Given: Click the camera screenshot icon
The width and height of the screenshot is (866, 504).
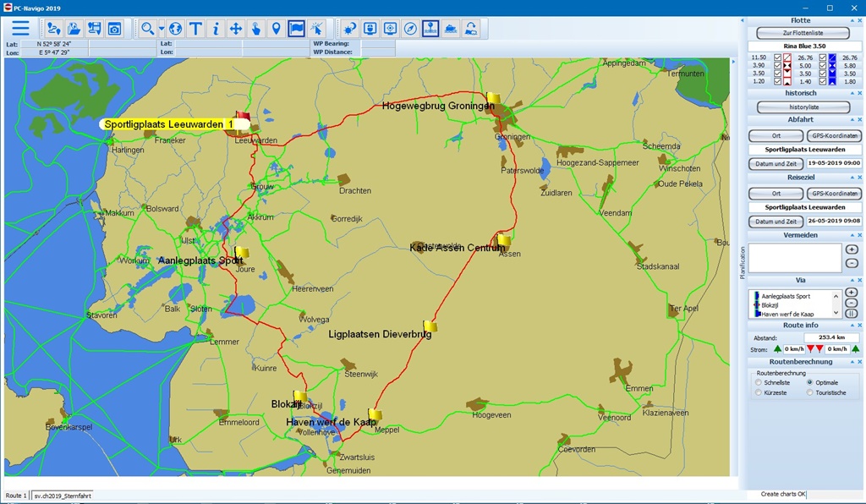Looking at the screenshot, I should pos(114,29).
